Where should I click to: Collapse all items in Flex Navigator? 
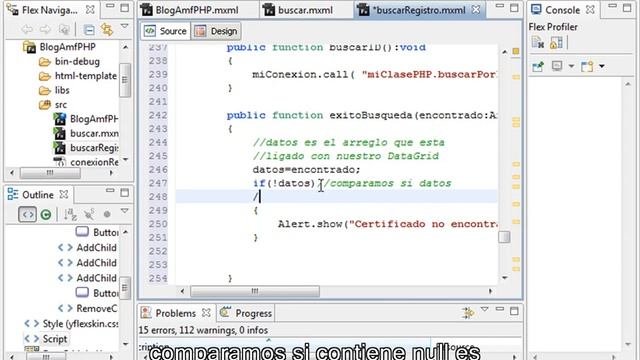pos(89,29)
